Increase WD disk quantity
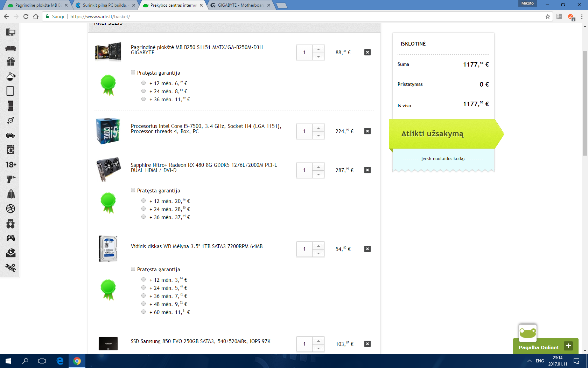 point(318,246)
